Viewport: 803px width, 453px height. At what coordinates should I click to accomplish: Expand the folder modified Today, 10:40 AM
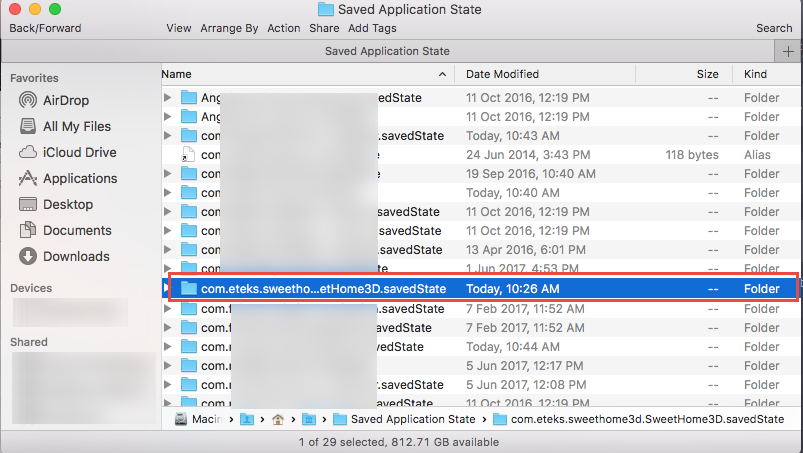coord(167,192)
